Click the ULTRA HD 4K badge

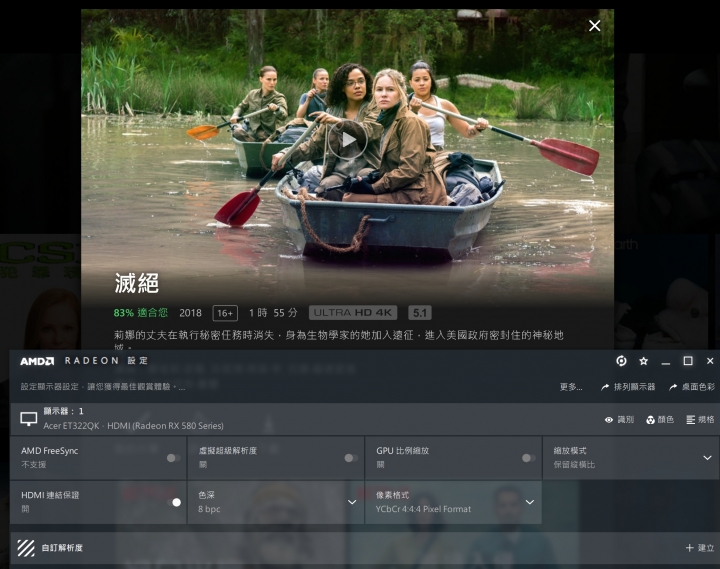point(353,313)
